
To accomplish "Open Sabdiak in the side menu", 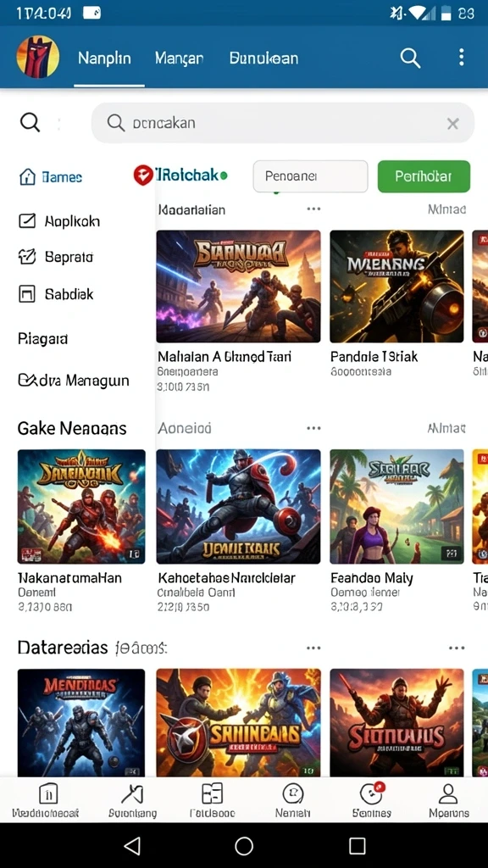I will [55, 294].
